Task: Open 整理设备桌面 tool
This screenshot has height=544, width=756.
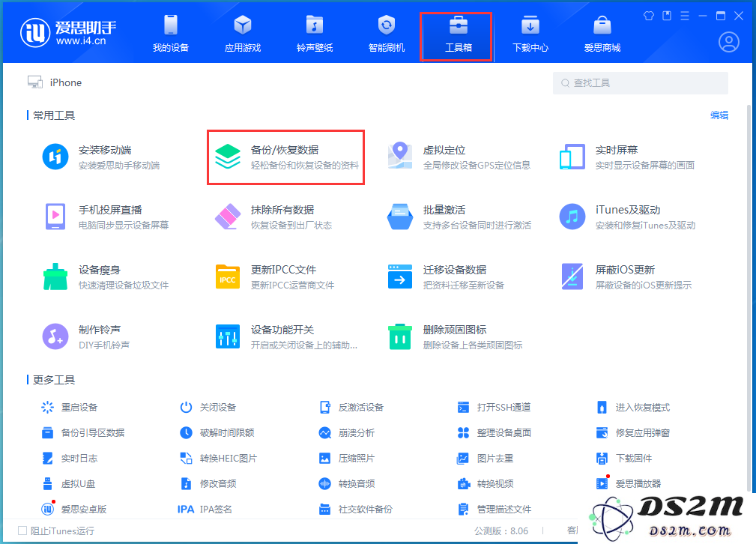Action: pos(494,433)
